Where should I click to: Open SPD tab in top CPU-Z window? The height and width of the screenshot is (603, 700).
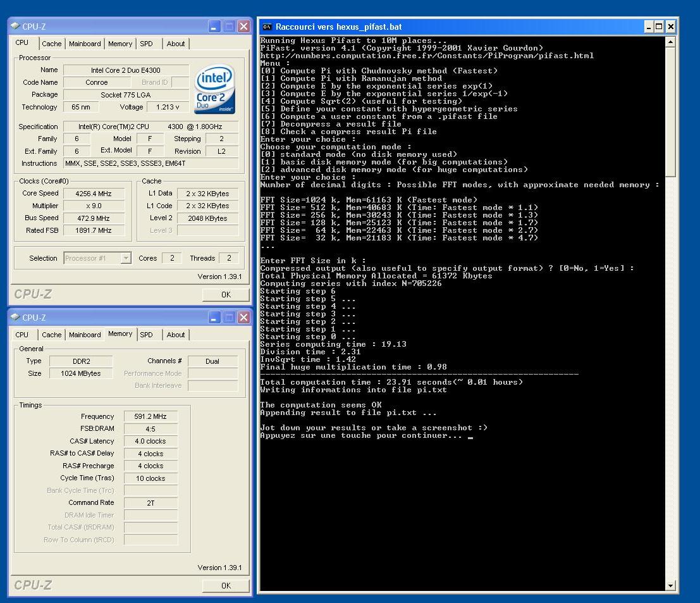[147, 44]
